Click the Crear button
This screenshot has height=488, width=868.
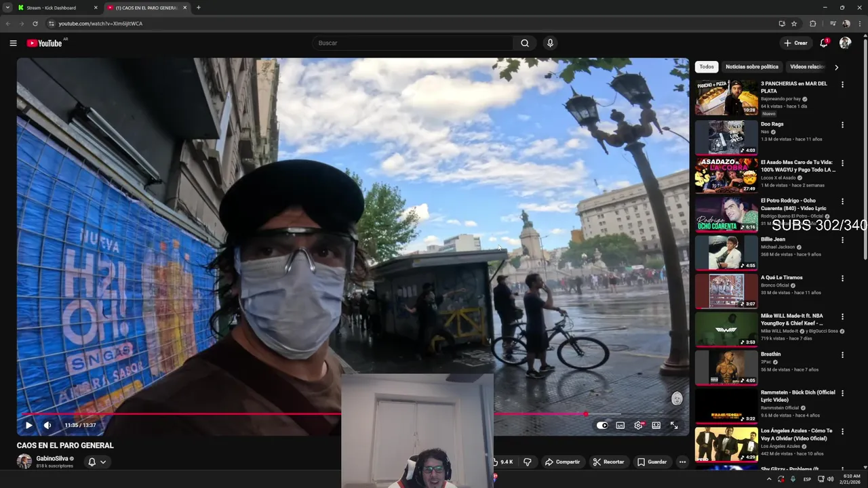click(x=795, y=43)
